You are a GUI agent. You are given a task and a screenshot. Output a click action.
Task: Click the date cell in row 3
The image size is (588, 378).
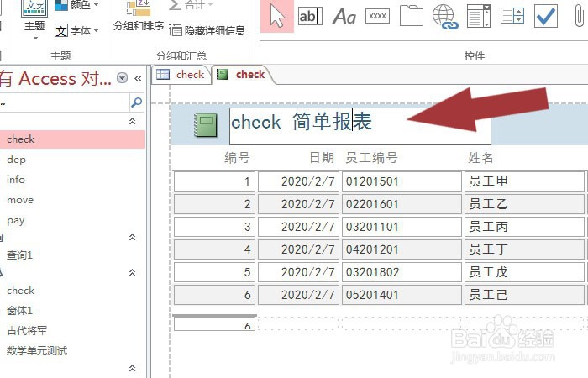tap(298, 227)
